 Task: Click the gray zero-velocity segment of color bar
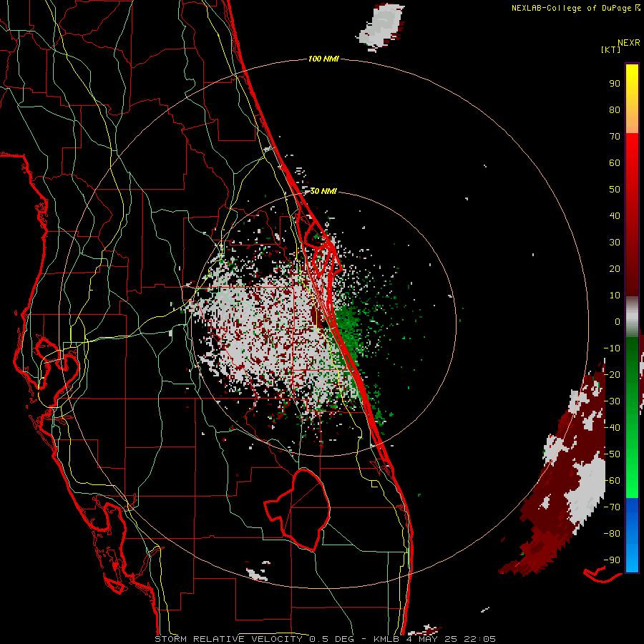(x=632, y=317)
